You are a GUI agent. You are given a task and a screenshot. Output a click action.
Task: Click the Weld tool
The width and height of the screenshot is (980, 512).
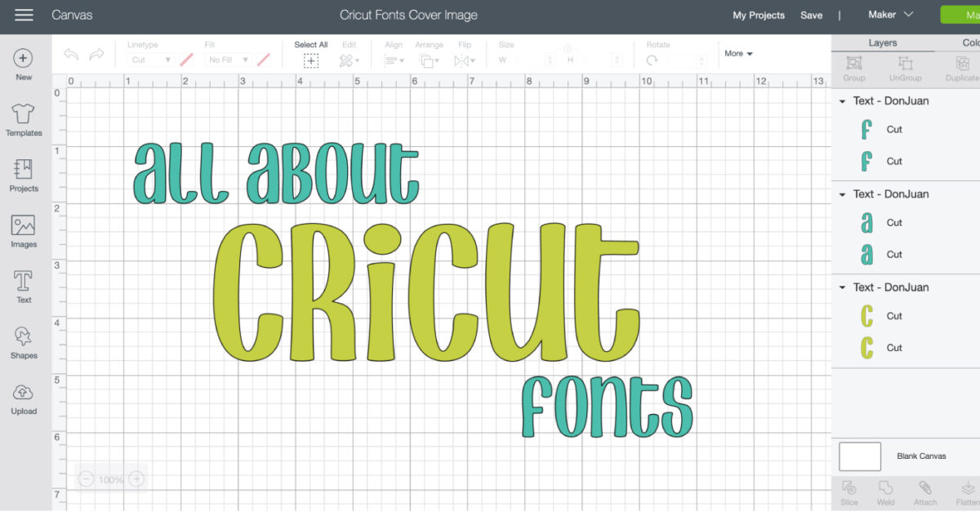886,493
